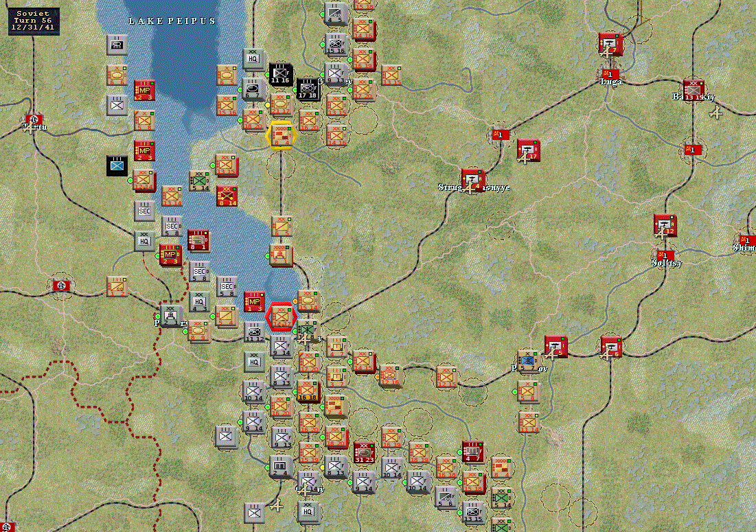Select the Soviet 6-5 division south of yellow hex

click(x=281, y=226)
